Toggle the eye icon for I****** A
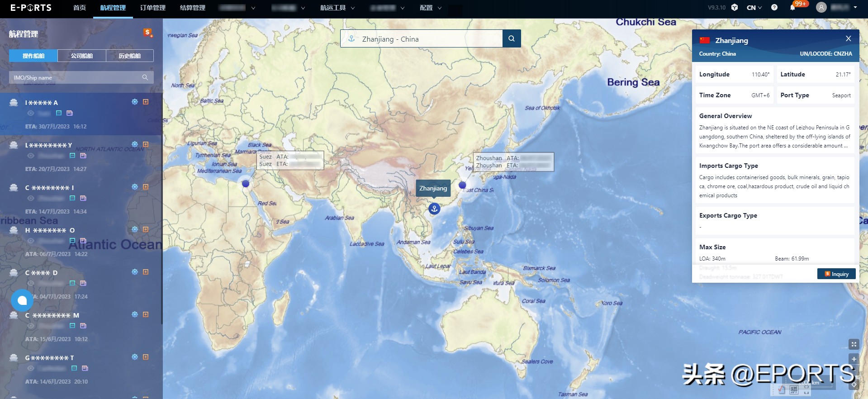 click(31, 113)
